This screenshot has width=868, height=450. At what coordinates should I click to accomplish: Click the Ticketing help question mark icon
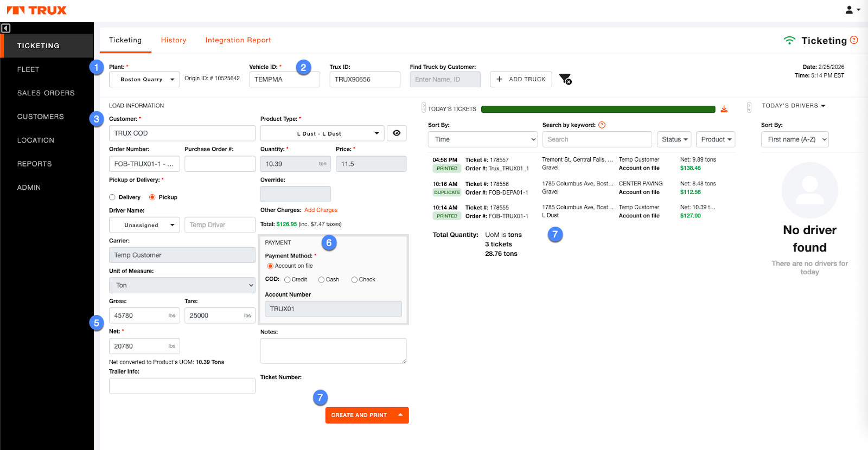point(854,40)
